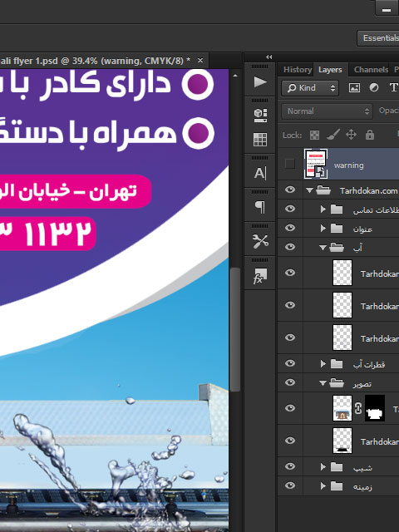Open the Kind filter dropdown
399x532 pixels.
pyautogui.click(x=310, y=88)
